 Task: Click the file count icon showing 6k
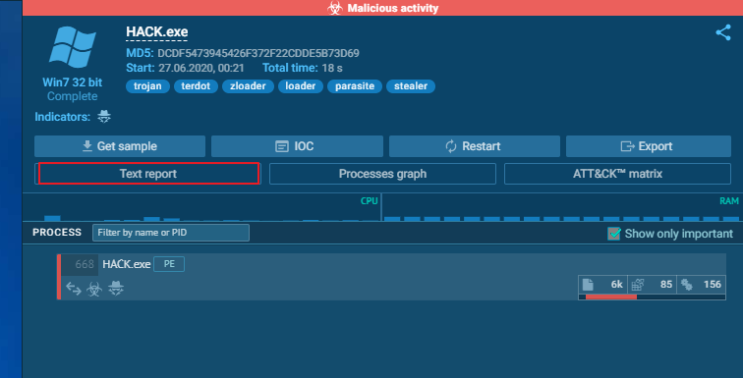[588, 284]
